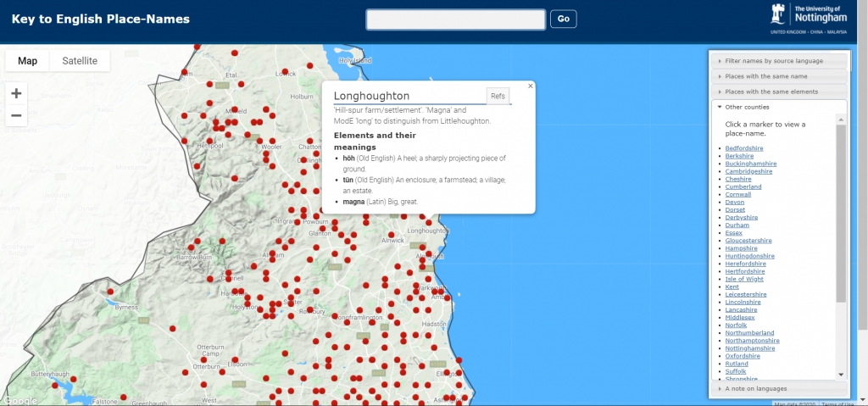Open the Norfolk county link

(736, 325)
